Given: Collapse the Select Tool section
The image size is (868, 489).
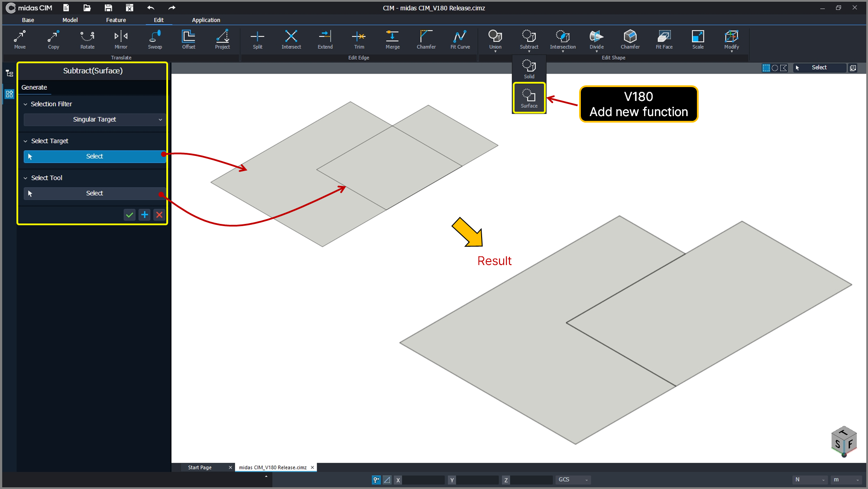Looking at the screenshot, I should click(26, 178).
